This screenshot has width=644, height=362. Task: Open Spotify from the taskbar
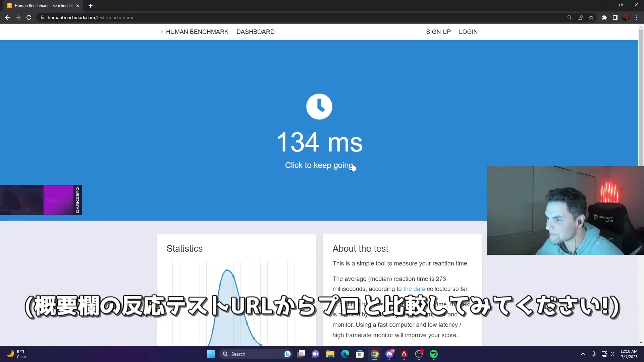coord(434,354)
